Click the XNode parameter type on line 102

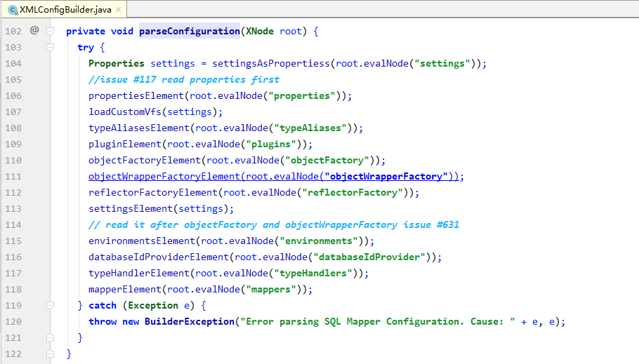(260, 32)
